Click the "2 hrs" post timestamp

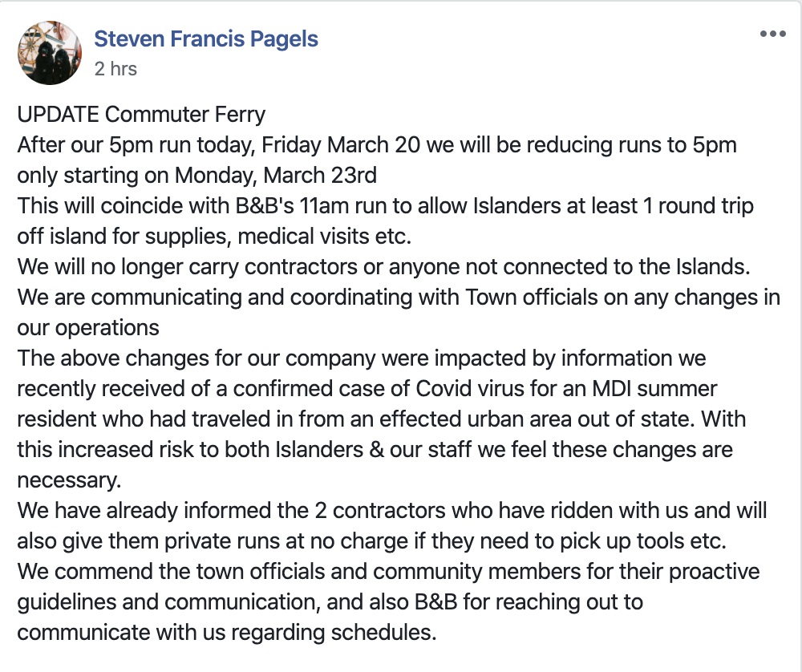(x=115, y=68)
